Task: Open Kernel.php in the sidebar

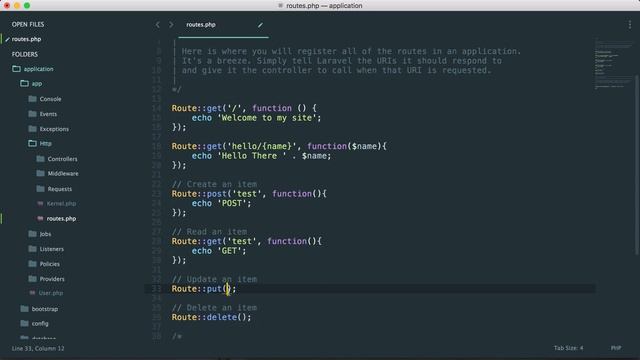Action: pyautogui.click(x=61, y=204)
